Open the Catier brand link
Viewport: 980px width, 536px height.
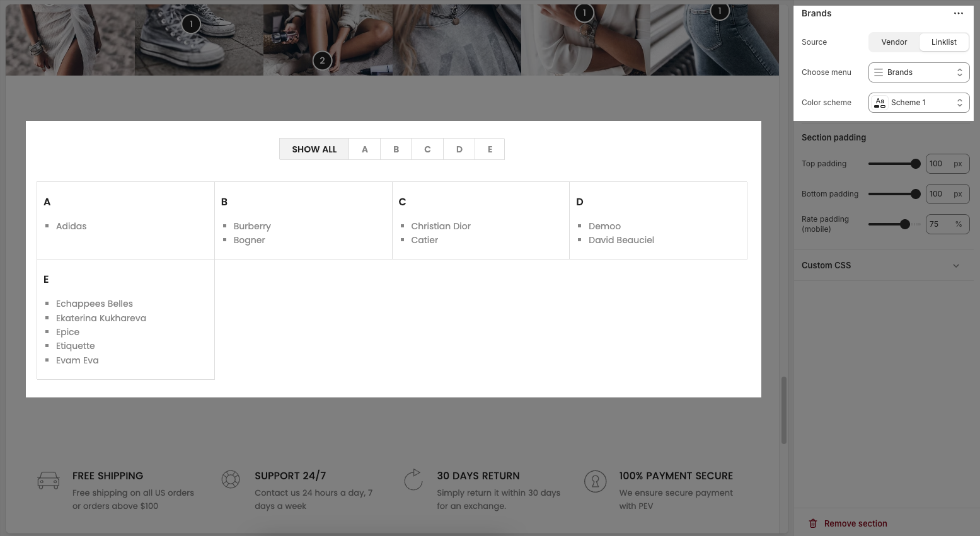pos(424,240)
